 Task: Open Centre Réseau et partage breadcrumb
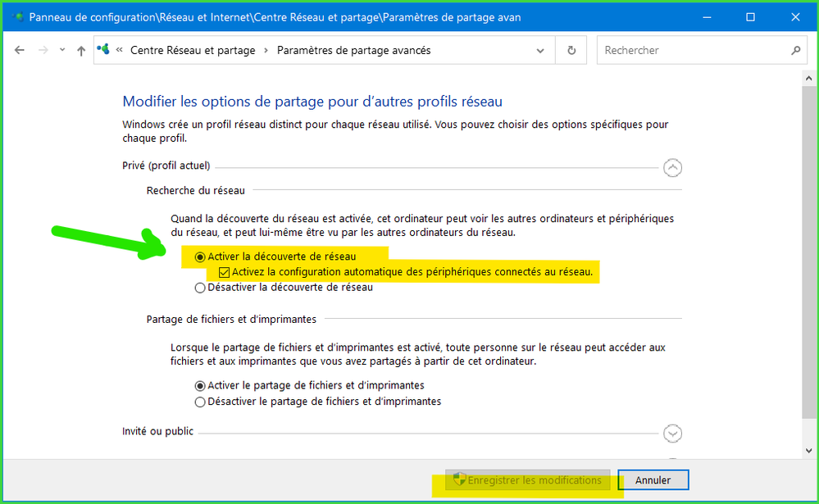coord(193,51)
